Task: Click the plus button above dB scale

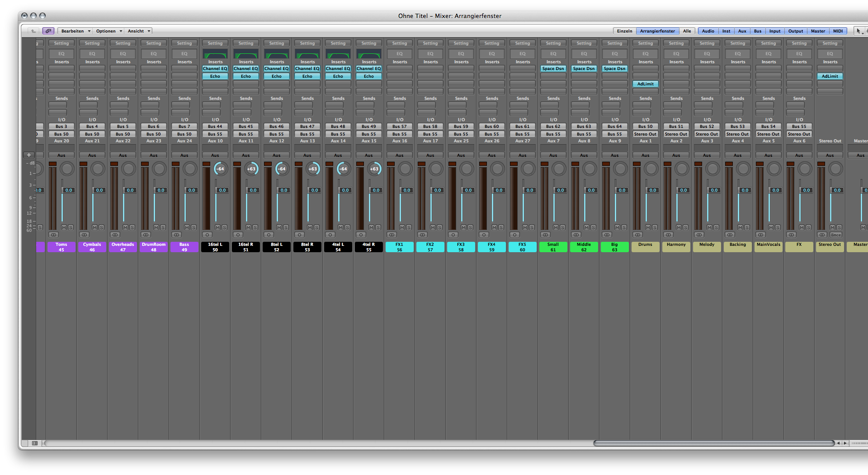Action: 29,155
